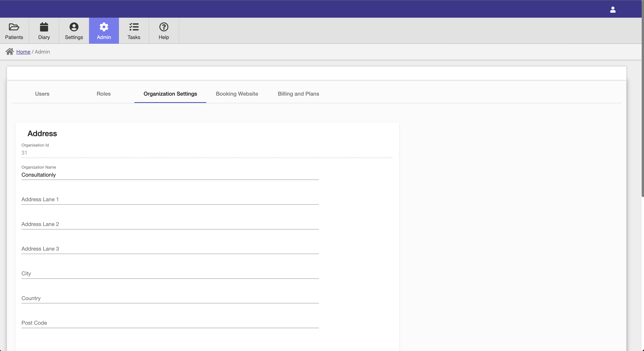Image resolution: width=644 pixels, height=351 pixels.
Task: Click the City input field
Action: tap(170, 273)
